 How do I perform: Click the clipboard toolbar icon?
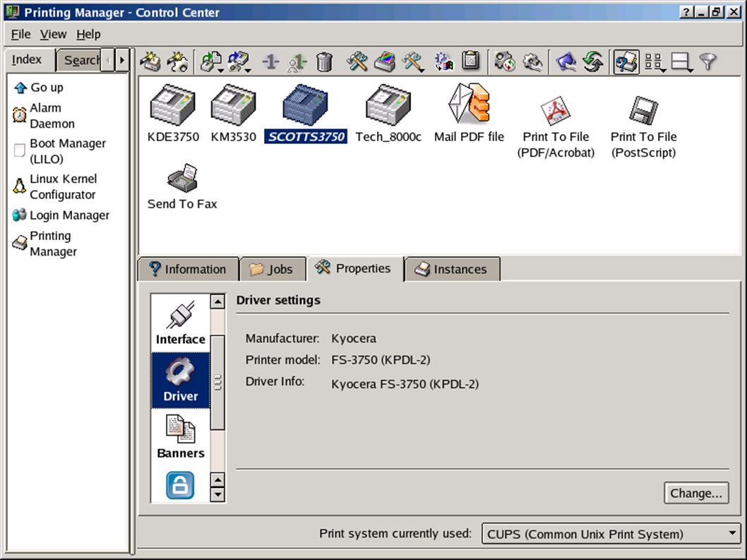pyautogui.click(x=471, y=61)
